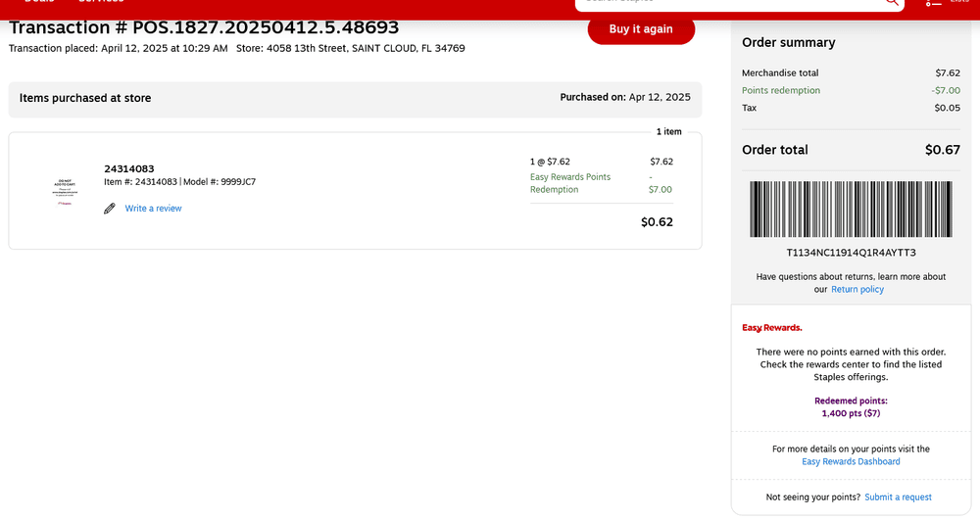Click 'Submit a request' for missing points
Image resolution: width=980 pixels, height=519 pixels.
click(x=898, y=497)
